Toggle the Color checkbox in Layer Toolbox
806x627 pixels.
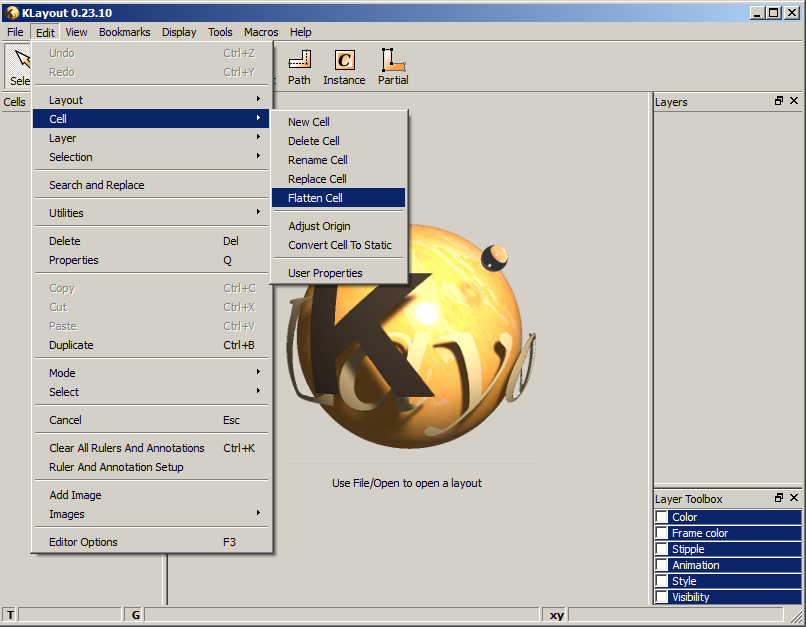point(660,517)
